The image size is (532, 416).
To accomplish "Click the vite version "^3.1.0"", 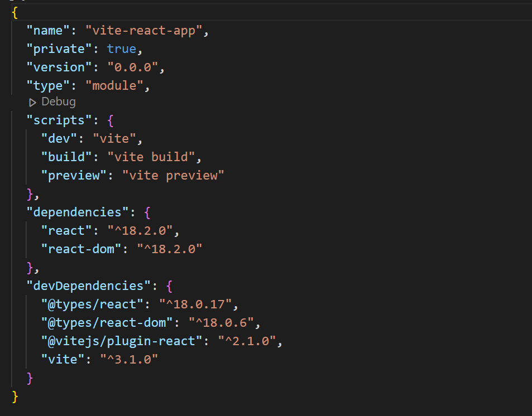I will pyautogui.click(x=129, y=359).
